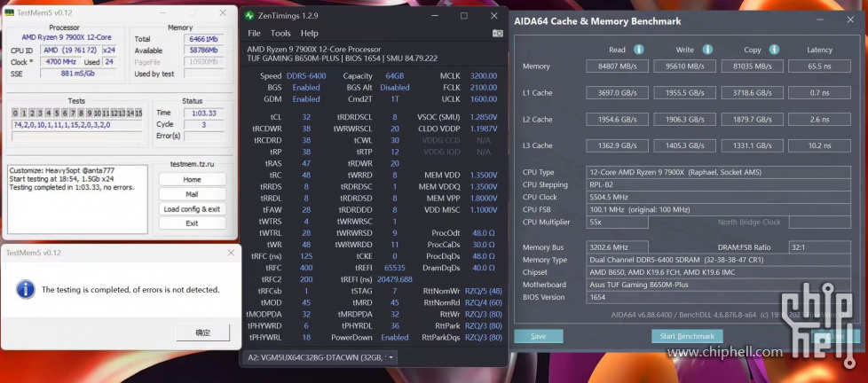Click the TestMem5 test order sequence field
868x383 pixels.
click(x=76, y=125)
